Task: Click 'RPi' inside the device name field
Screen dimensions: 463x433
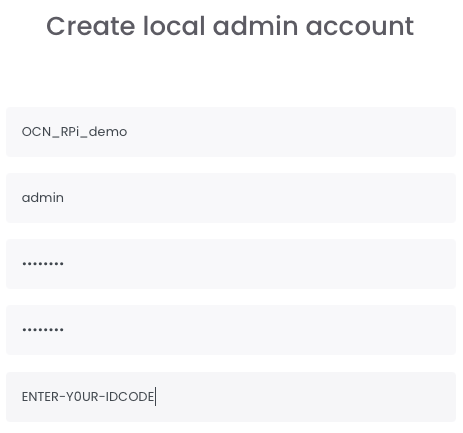Action: [70, 132]
